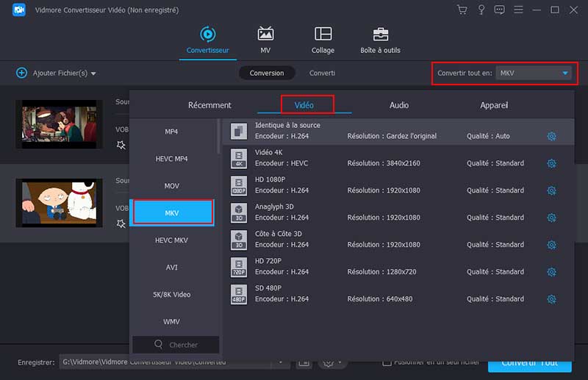
Task: Open settings gear for SD 480P preset
Action: tap(551, 299)
